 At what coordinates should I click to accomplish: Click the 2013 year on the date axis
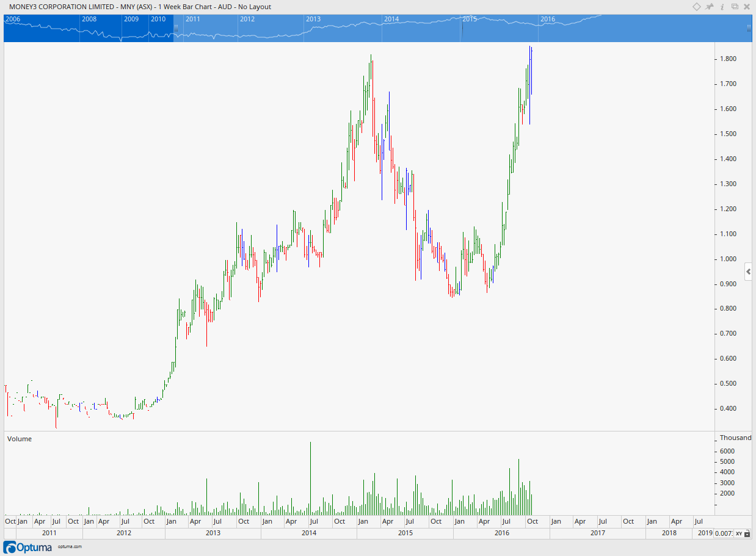tap(213, 533)
